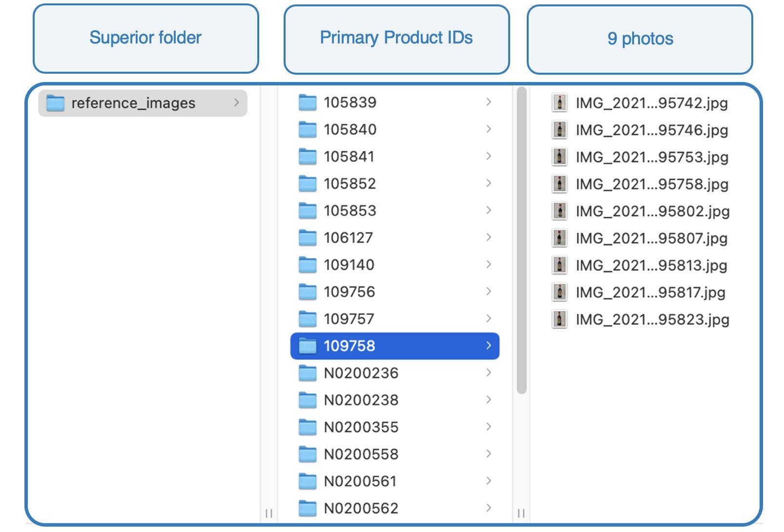Expand folder 105839 using its chevron

pos(489,102)
